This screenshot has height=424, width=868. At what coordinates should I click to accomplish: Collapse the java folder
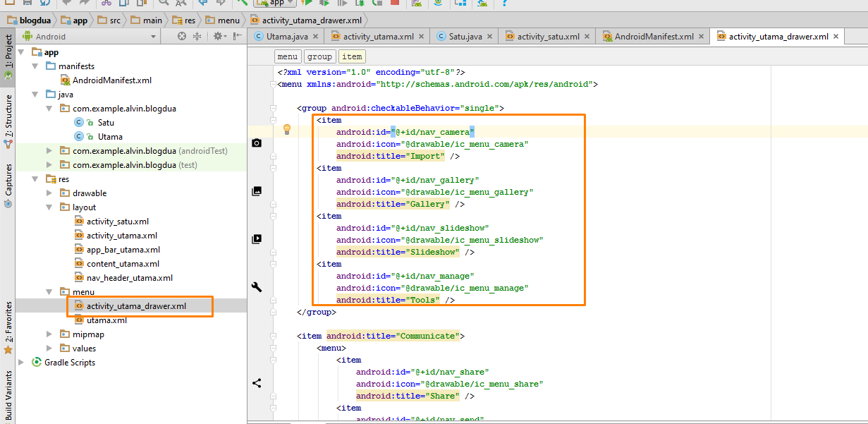(x=35, y=95)
